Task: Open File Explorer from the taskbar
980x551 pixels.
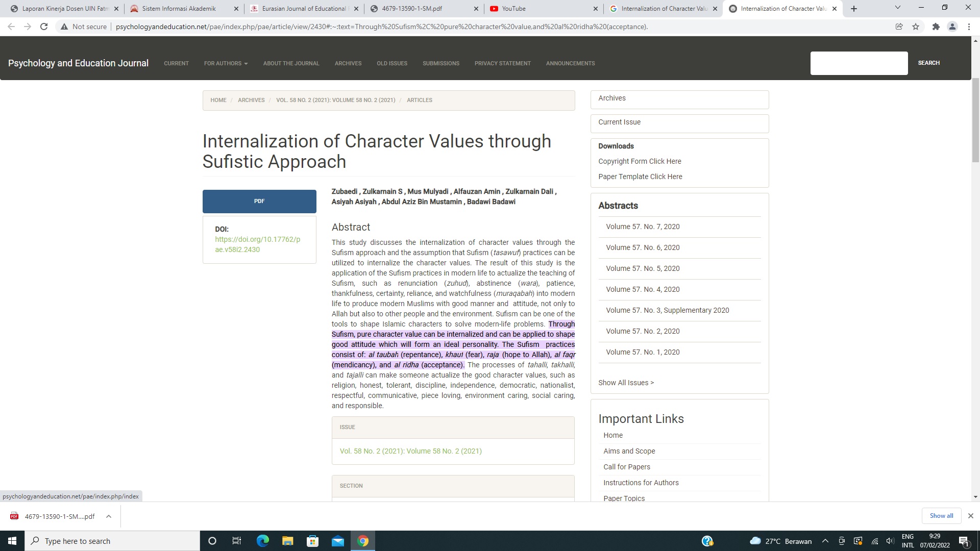Action: [x=287, y=541]
